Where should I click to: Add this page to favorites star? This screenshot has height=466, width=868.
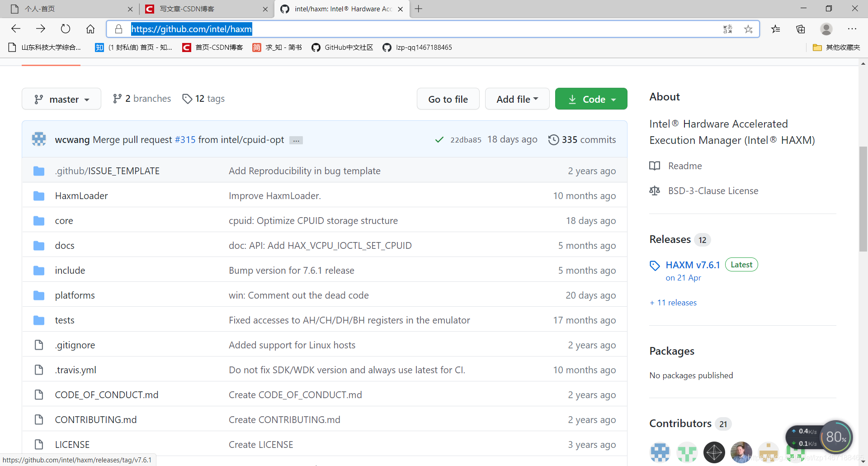coord(749,29)
